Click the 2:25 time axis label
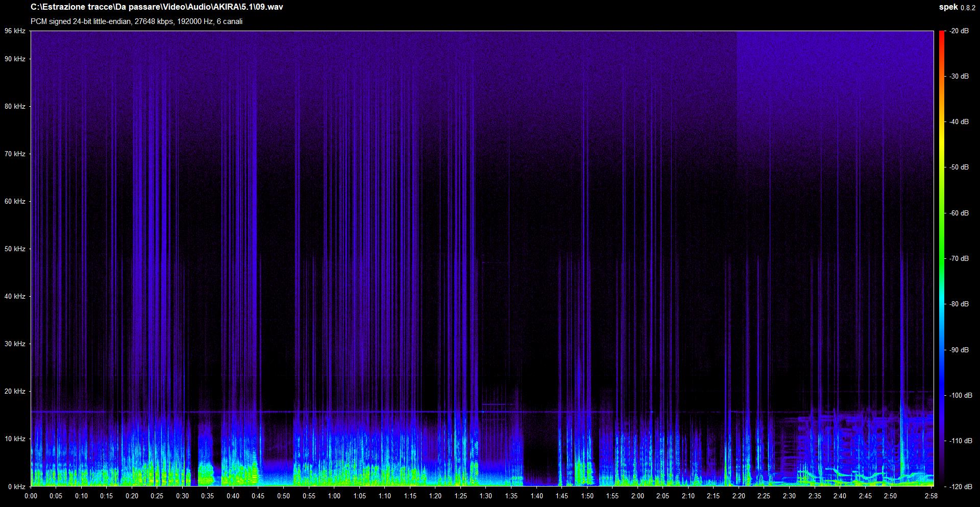 click(765, 496)
